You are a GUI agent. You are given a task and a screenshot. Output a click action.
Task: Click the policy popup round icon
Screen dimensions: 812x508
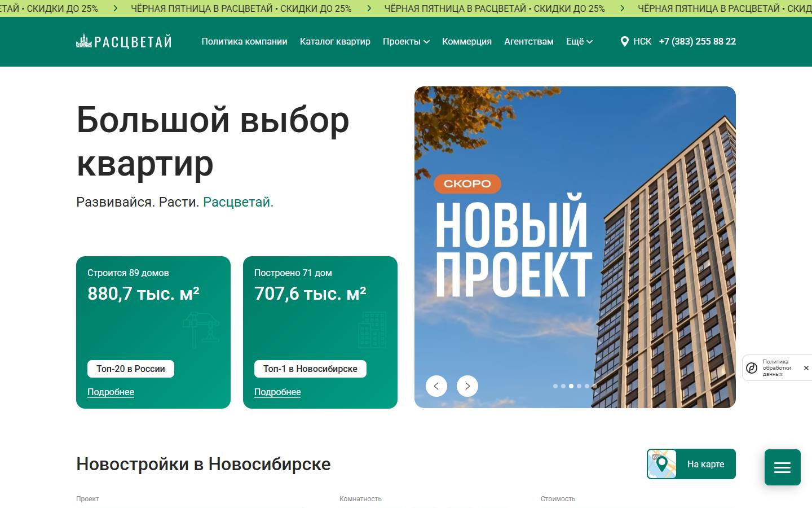(x=752, y=368)
